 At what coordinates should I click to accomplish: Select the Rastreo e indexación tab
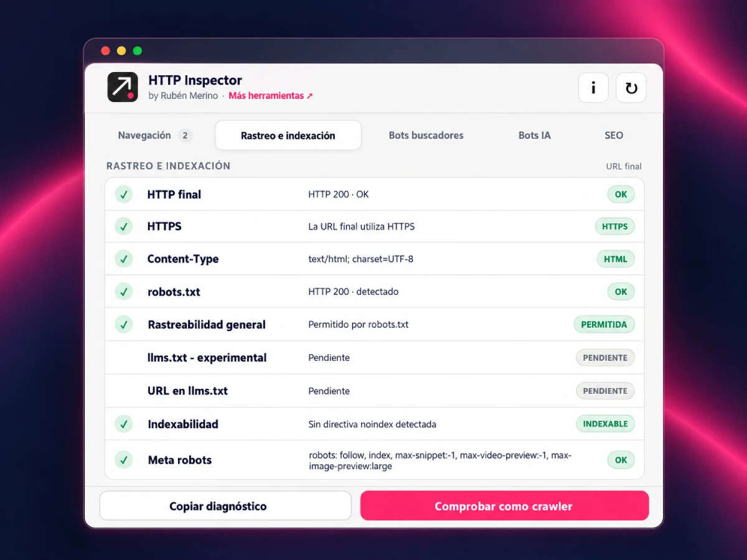click(288, 135)
